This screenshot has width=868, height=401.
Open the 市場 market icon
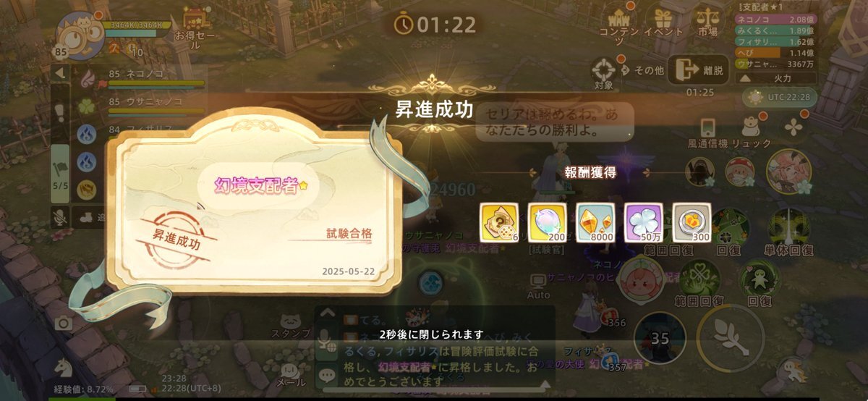pyautogui.click(x=707, y=21)
